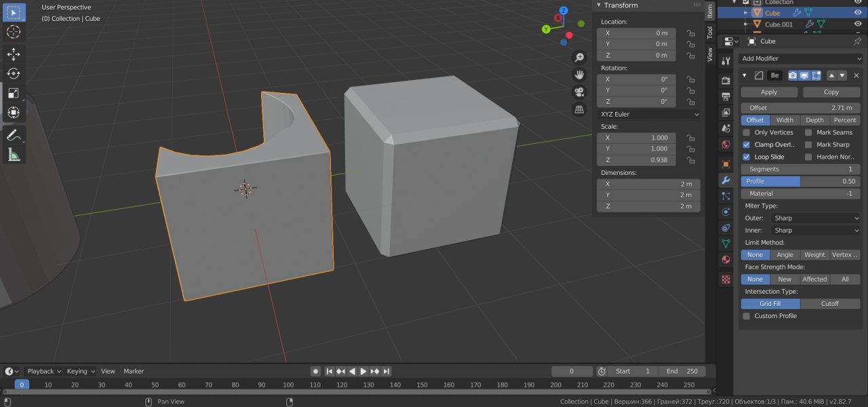Open timeline editor type dropdown

(x=12, y=371)
